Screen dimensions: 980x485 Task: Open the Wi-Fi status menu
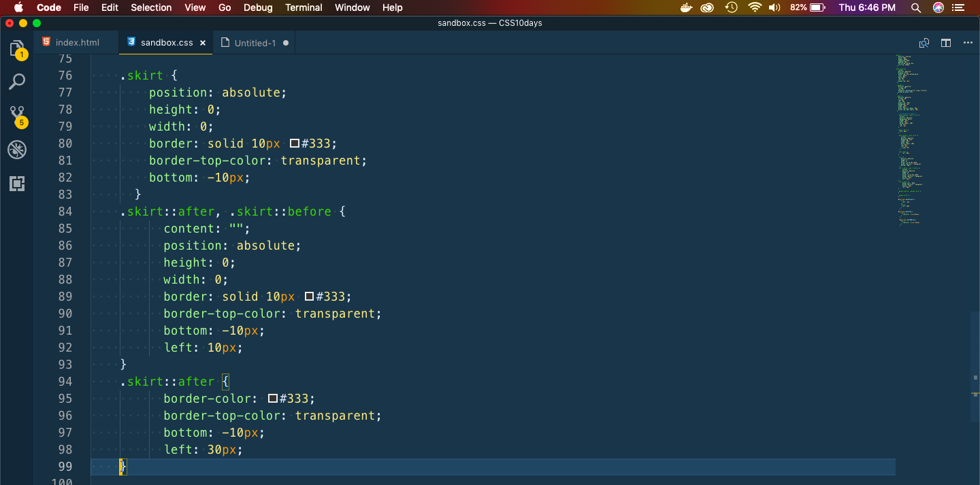[x=754, y=7]
